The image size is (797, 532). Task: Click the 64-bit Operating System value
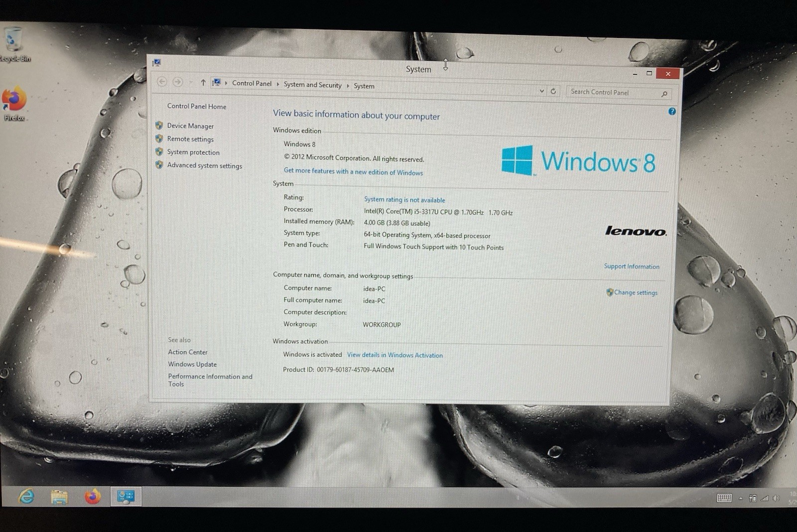coord(427,235)
